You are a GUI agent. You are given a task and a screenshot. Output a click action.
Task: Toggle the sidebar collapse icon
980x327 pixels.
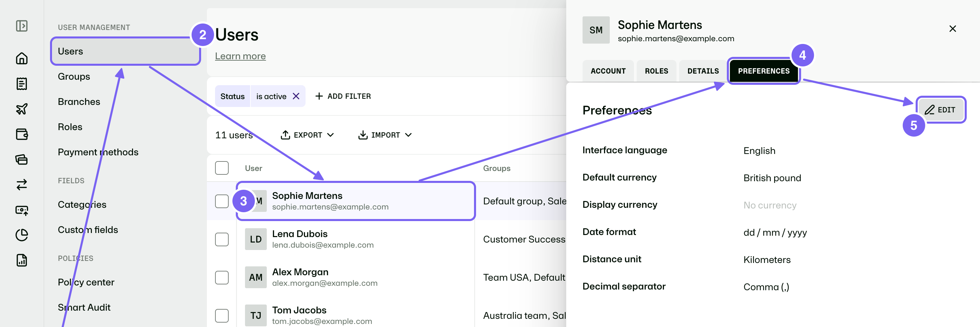pos(22,26)
